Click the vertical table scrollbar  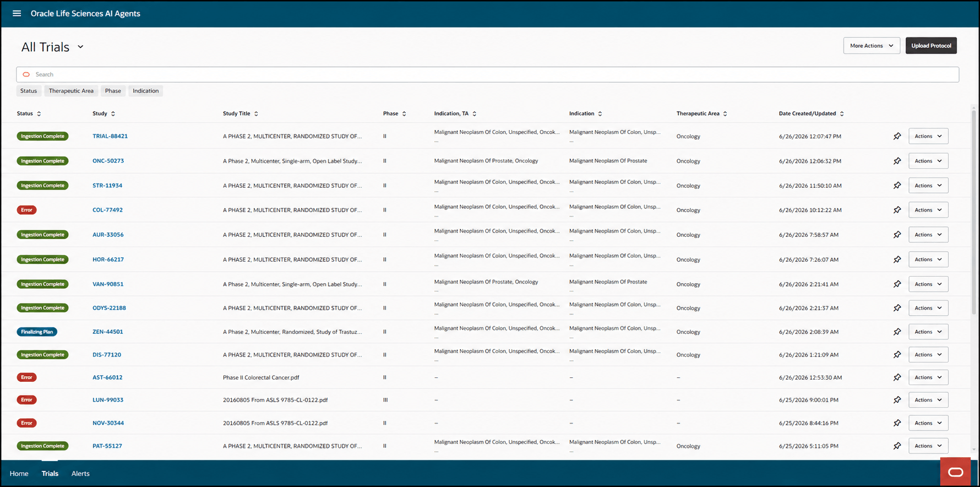(973, 212)
